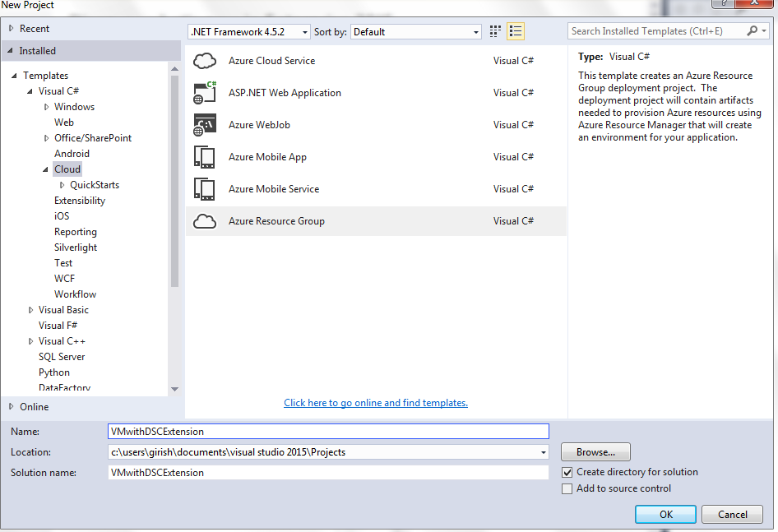Click the Azure Mobile App device icon
This screenshot has width=778, height=532.
(205, 157)
